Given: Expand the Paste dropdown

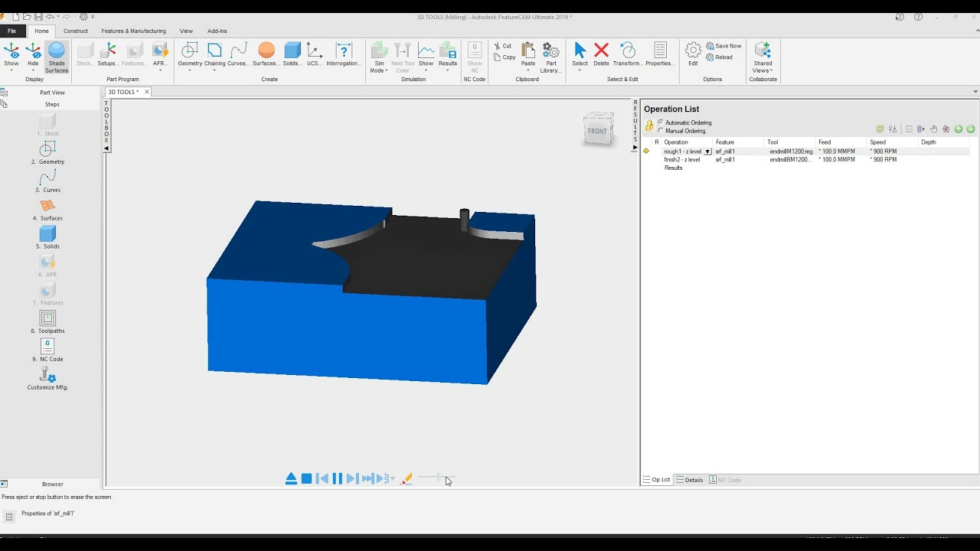Looking at the screenshot, I should point(528,70).
